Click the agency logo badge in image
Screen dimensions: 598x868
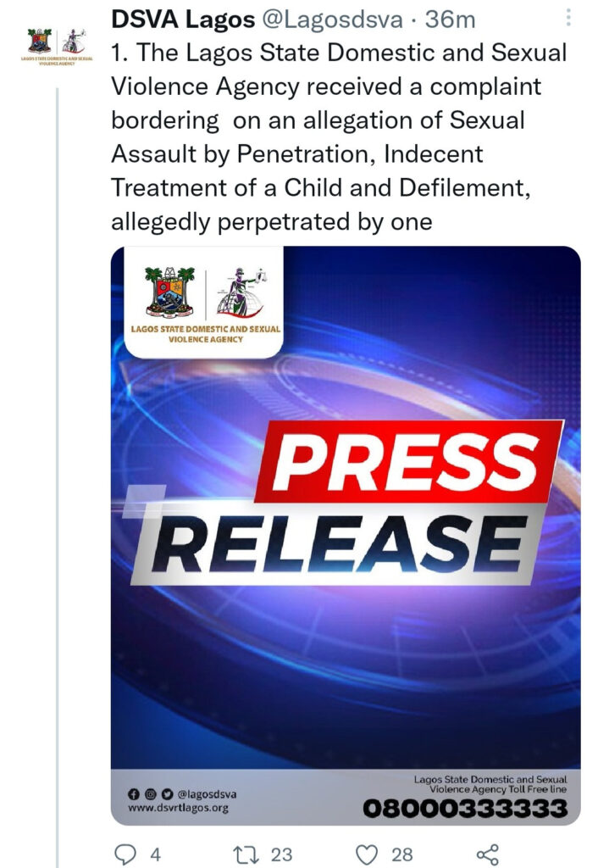pyautogui.click(x=204, y=302)
